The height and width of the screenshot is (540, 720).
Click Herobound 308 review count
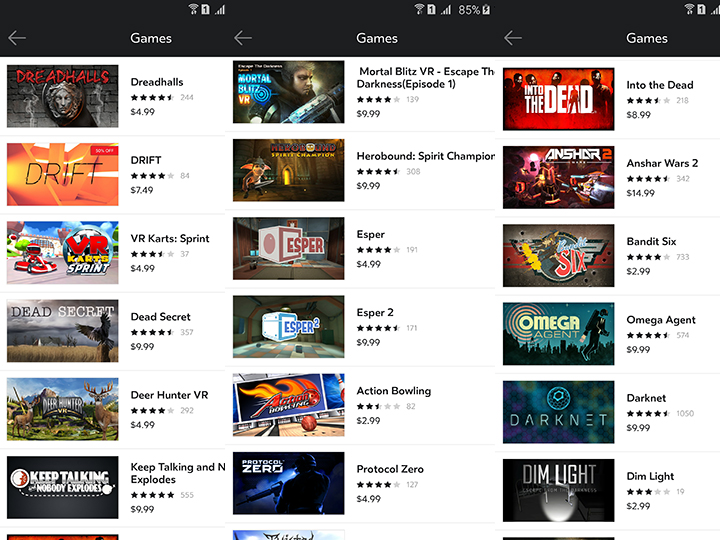[x=413, y=171]
